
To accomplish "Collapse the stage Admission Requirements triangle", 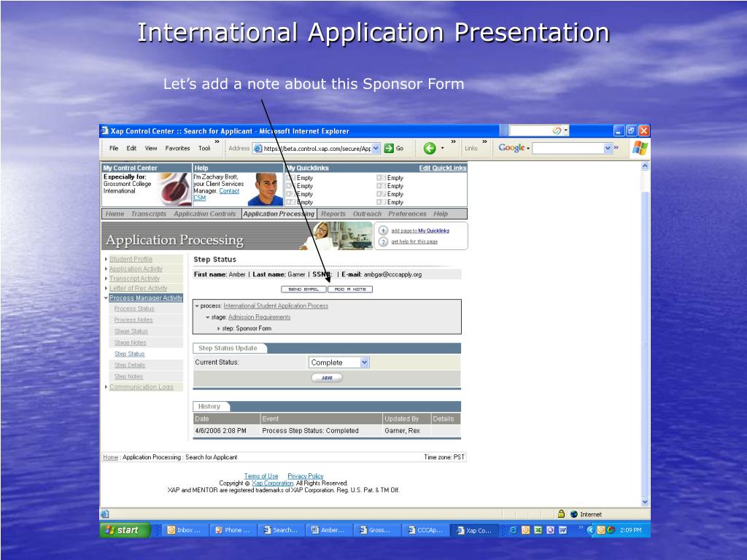I will coord(208,317).
